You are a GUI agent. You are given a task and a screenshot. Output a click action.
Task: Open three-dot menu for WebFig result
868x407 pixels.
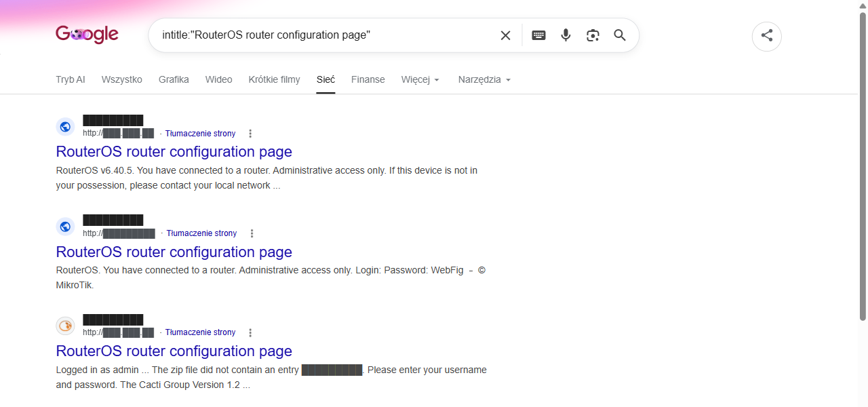[x=252, y=233]
